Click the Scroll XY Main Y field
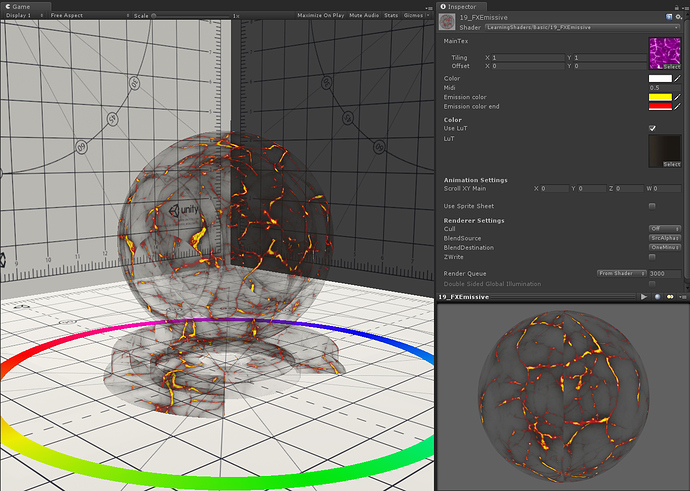Image resolution: width=690 pixels, height=491 pixels. [592, 188]
